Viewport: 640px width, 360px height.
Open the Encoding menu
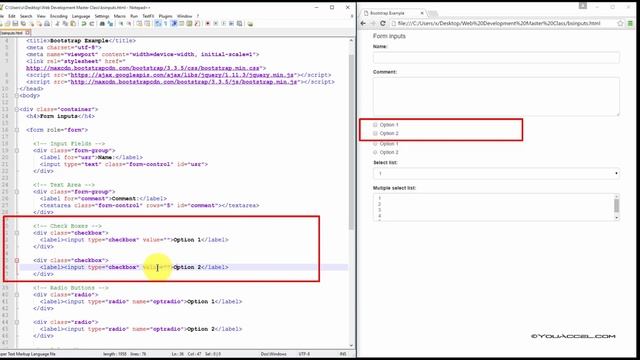59,16
